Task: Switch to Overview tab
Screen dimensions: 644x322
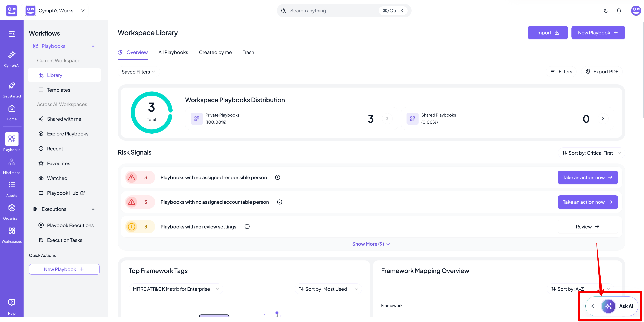Action: (133, 52)
